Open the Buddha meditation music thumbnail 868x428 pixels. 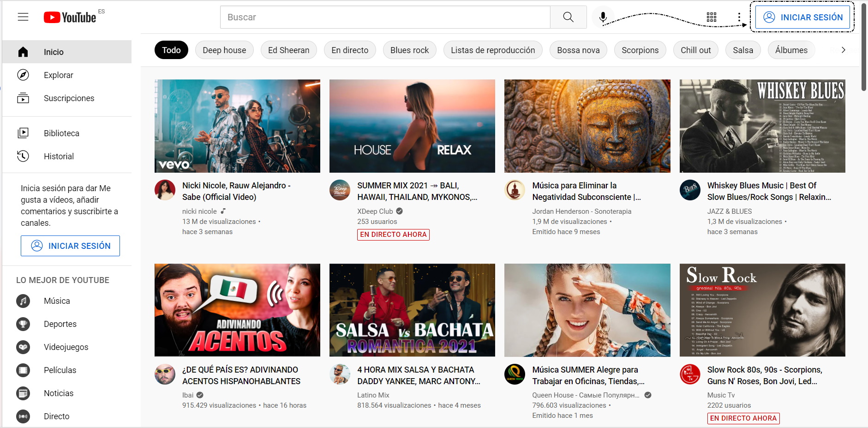tap(587, 126)
